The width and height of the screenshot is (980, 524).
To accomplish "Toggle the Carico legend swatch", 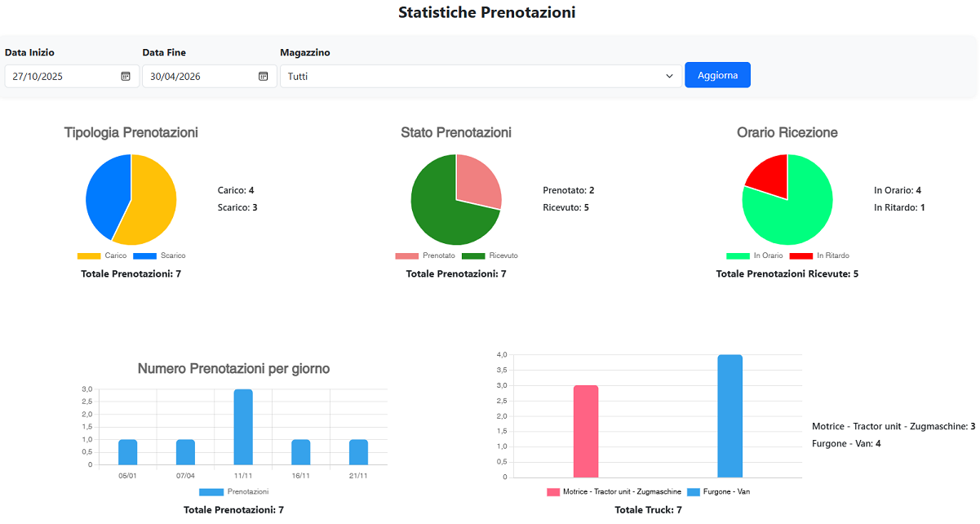I will (x=89, y=255).
